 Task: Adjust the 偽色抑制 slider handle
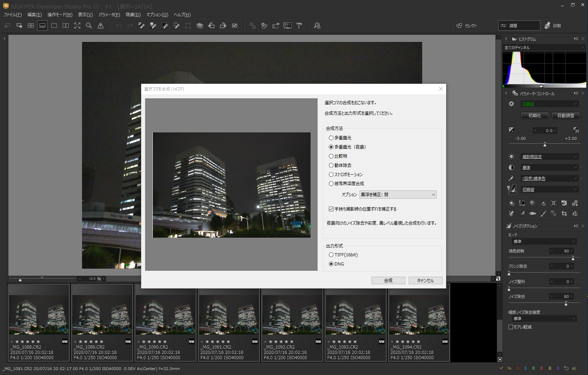[573, 259]
